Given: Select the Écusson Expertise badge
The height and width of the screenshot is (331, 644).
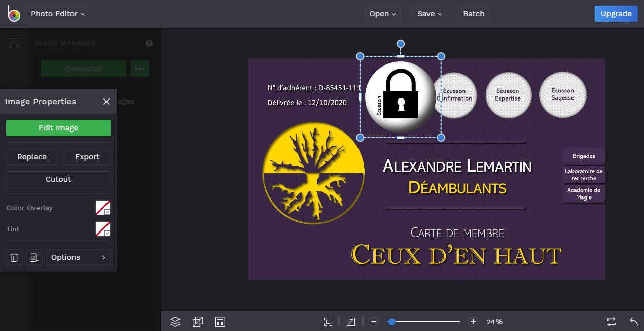Looking at the screenshot, I should pos(508,95).
